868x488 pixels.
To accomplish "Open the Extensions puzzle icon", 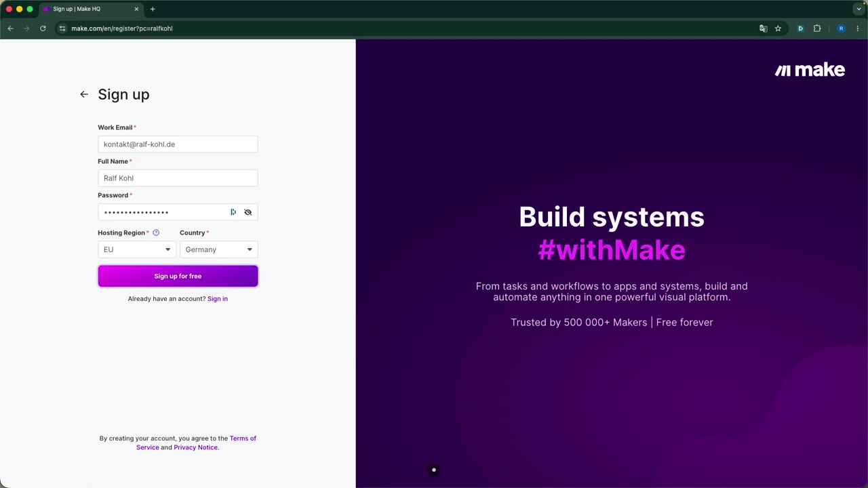I will click(x=817, y=28).
